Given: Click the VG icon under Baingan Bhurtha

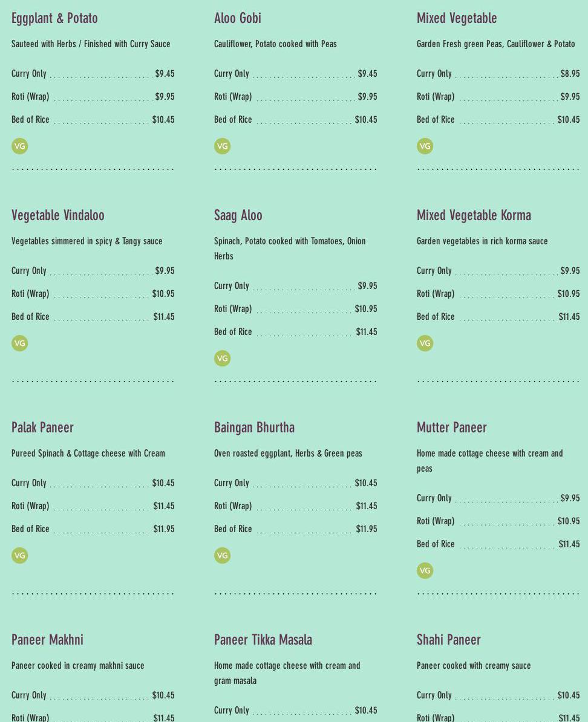Looking at the screenshot, I should tap(223, 555).
